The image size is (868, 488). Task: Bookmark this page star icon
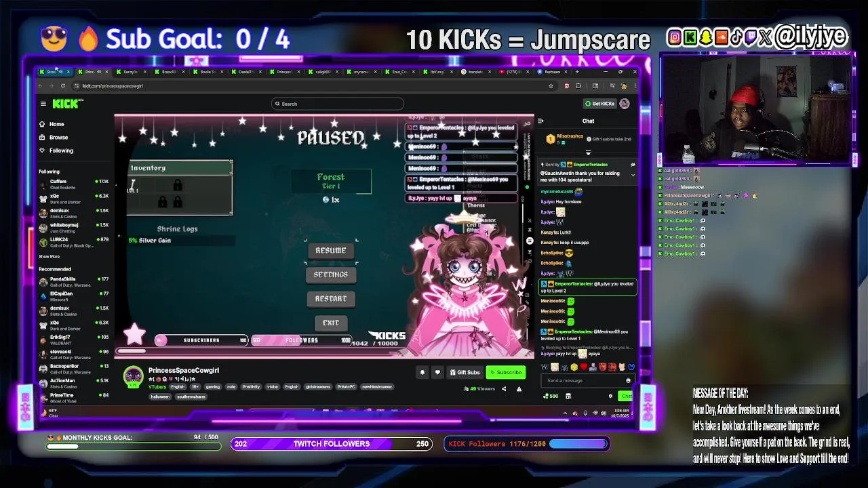coord(551,85)
